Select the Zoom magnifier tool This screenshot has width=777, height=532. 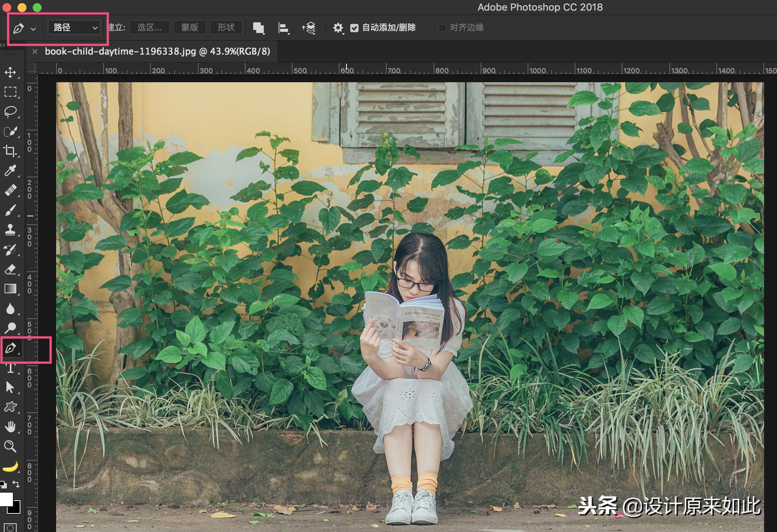pos(10,446)
